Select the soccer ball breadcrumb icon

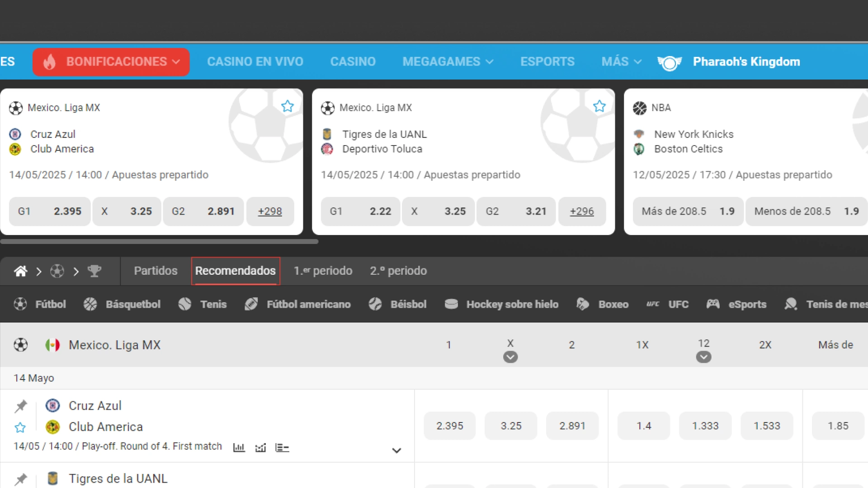point(57,271)
